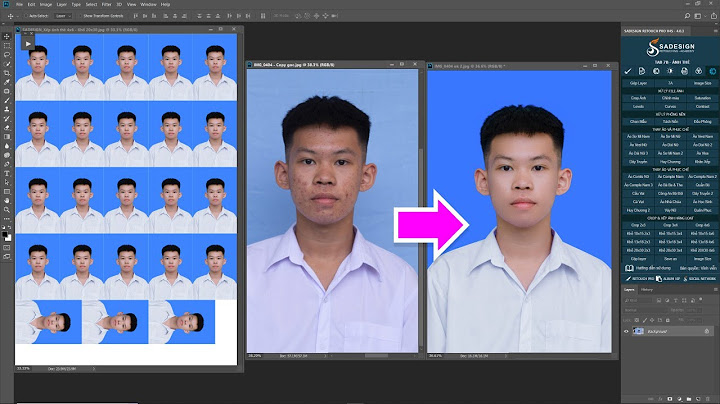
Task: Click the share icon at top right
Action: pos(714,16)
